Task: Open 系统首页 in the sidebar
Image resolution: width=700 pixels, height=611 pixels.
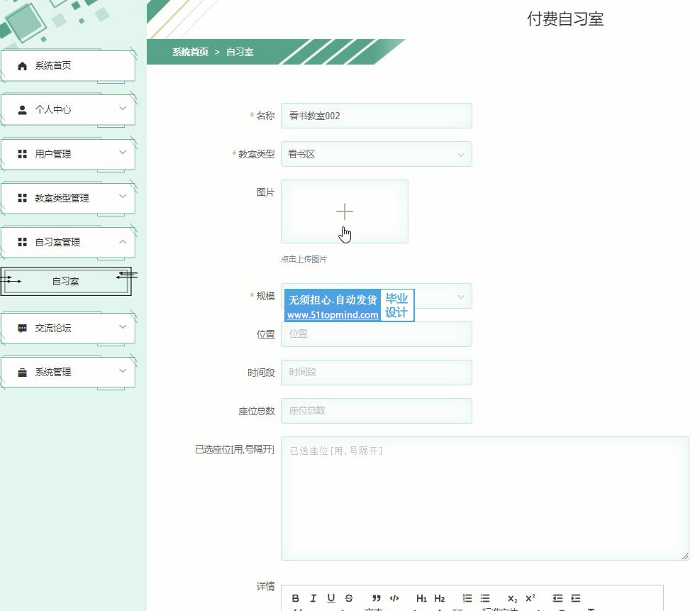Action: click(67, 66)
